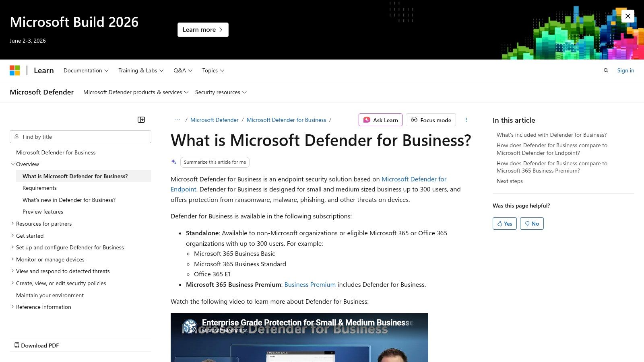Click Microsoft Defender for Business breadcrumb
The image size is (644, 362).
[x=286, y=120]
